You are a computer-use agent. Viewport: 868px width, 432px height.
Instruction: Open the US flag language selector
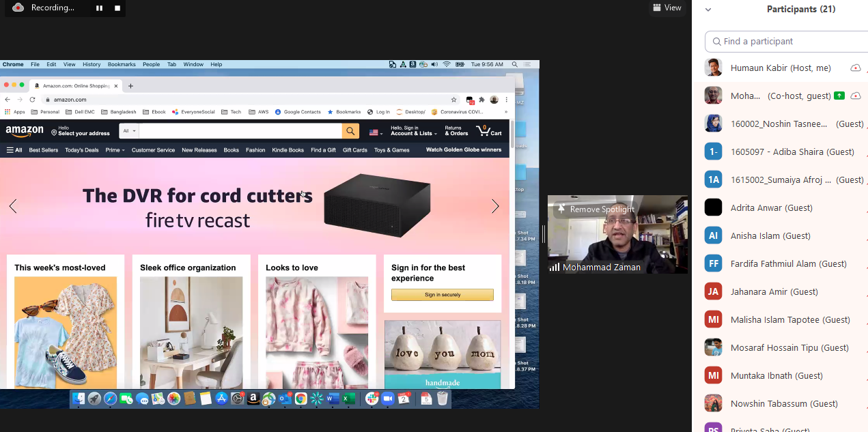coord(376,132)
